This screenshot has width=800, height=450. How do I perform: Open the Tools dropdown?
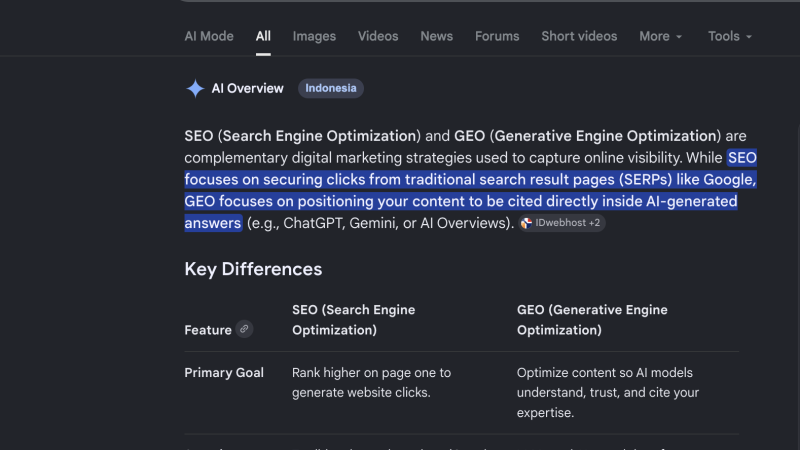(x=730, y=36)
